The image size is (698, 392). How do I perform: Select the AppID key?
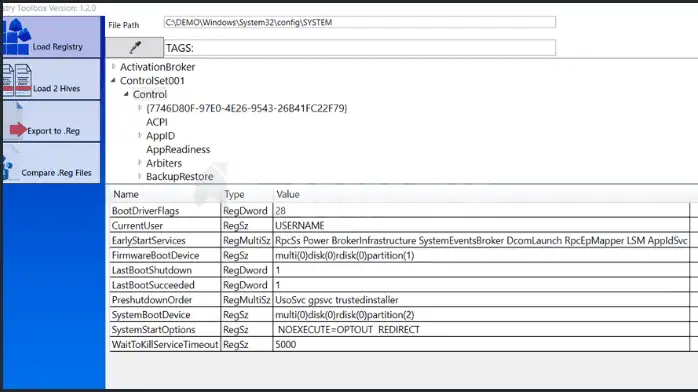click(x=160, y=136)
